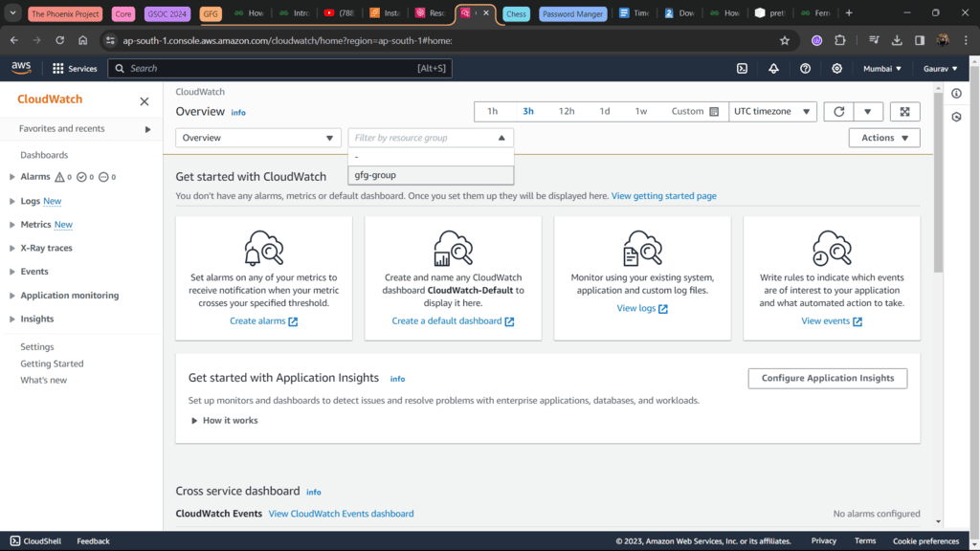Screen dimensions: 980x551
Task: Click the Filter by resource group field
Action: 431,138
